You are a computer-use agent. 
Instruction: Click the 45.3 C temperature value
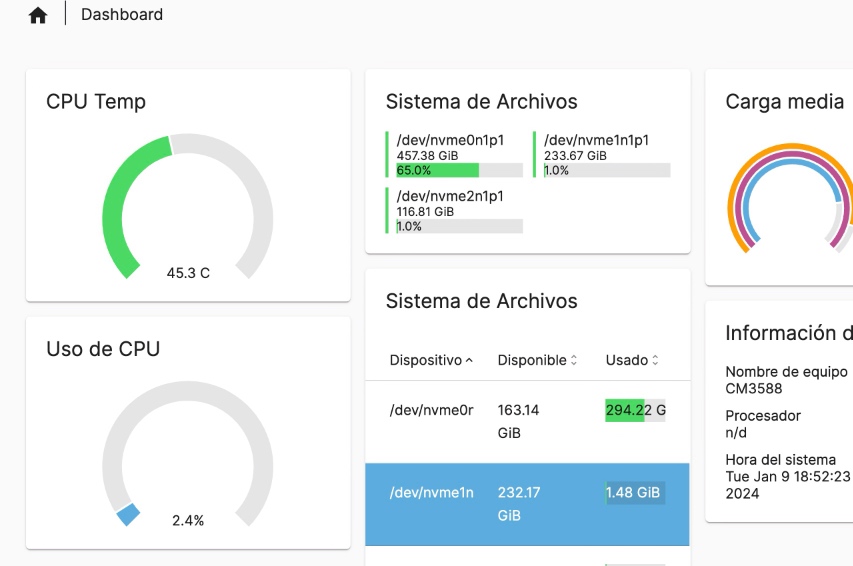(188, 273)
